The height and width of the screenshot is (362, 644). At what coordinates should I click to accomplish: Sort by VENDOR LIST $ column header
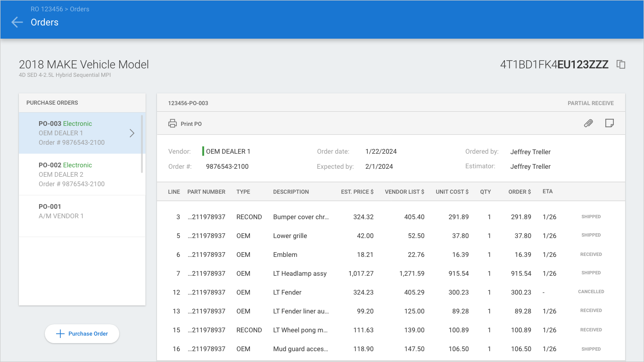tap(405, 192)
